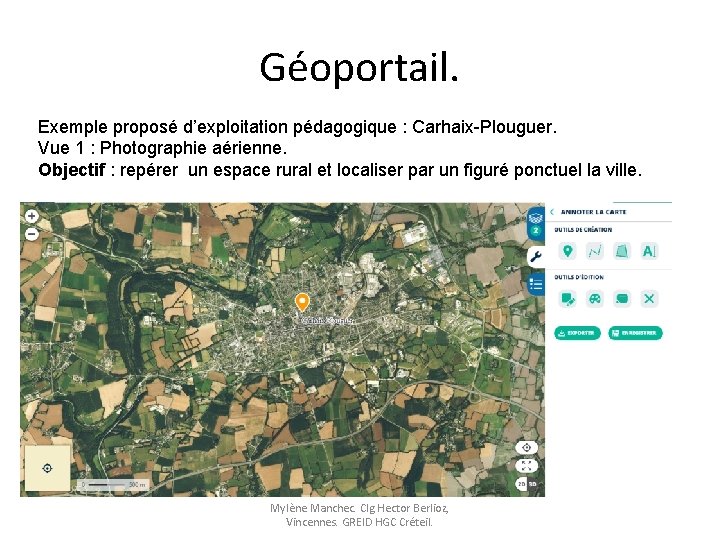The width and height of the screenshot is (720, 540).
Task: Click the Exporter button
Action: point(577,333)
